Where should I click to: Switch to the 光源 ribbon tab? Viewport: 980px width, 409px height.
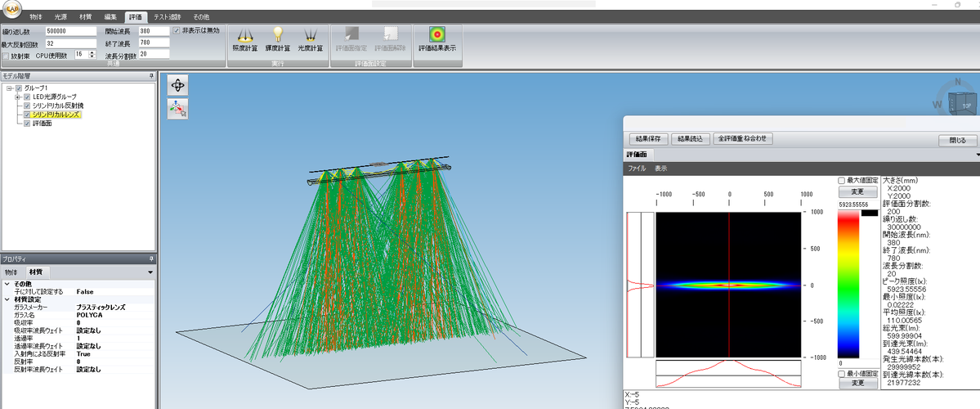click(x=61, y=16)
